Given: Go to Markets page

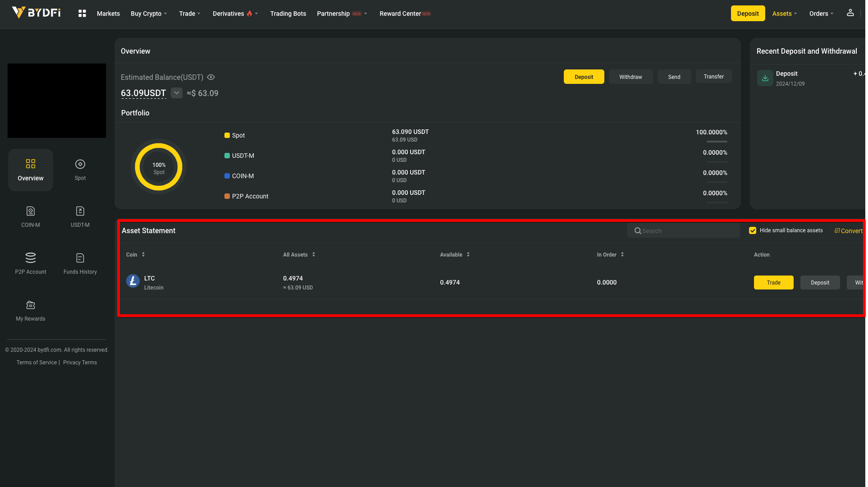Looking at the screenshot, I should [108, 14].
